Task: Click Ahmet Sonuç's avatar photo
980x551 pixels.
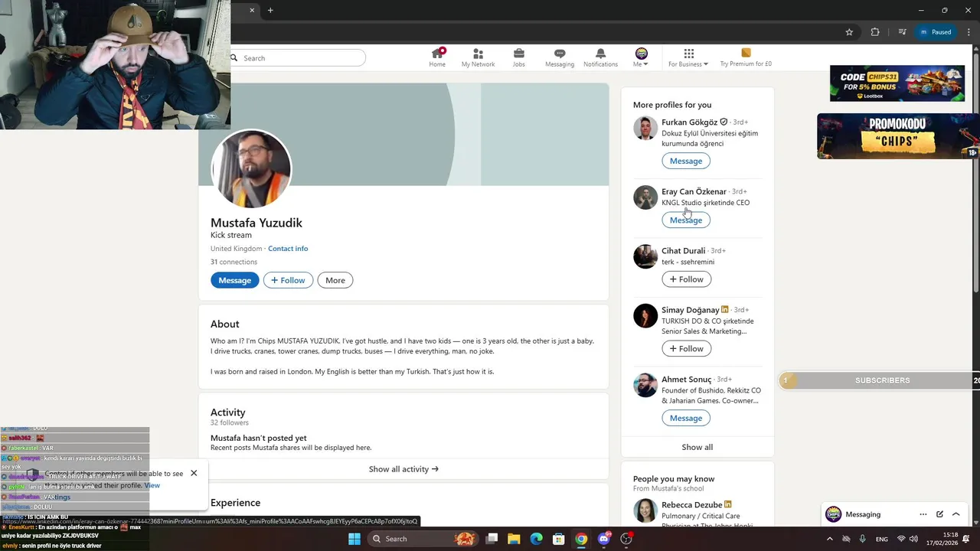Action: (645, 385)
